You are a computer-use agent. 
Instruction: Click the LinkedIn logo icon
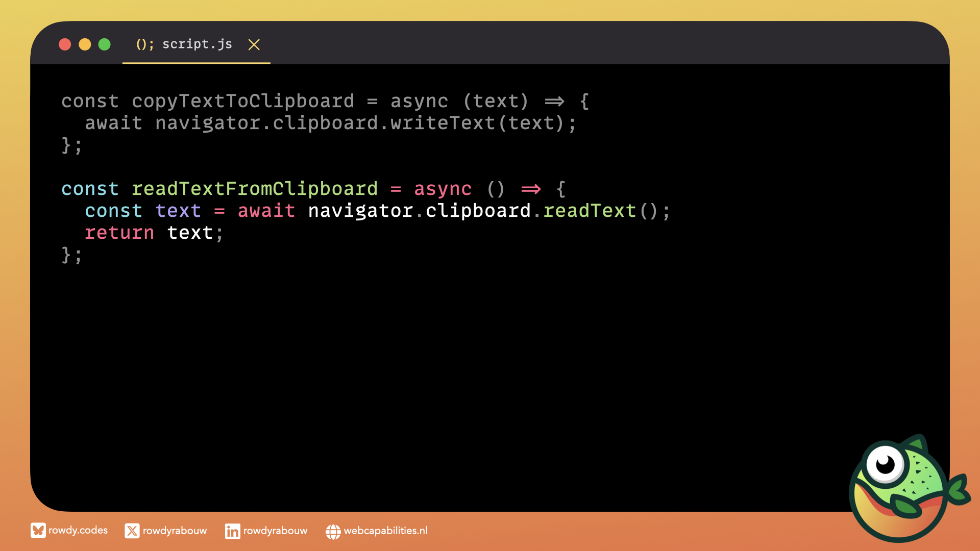point(232,531)
